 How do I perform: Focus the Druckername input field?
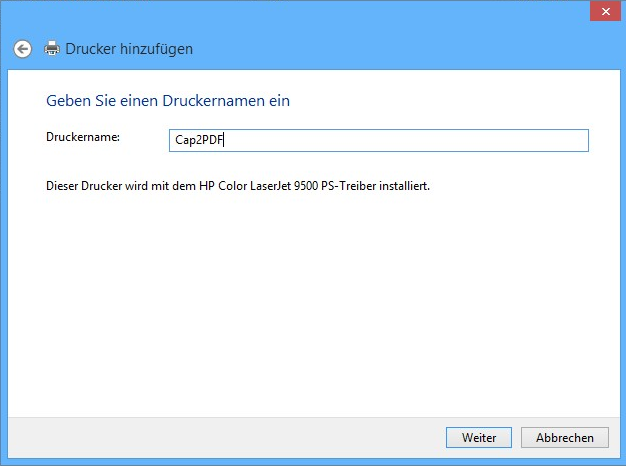380,141
